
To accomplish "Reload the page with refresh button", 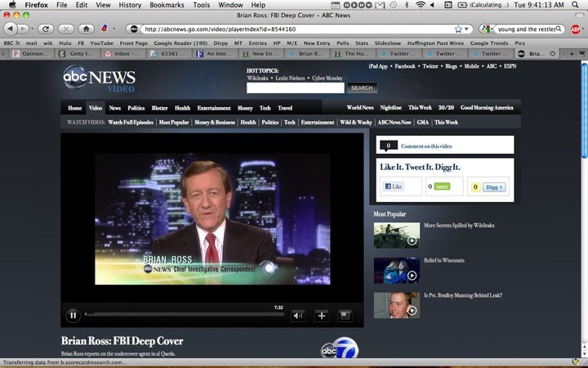I will (x=46, y=29).
